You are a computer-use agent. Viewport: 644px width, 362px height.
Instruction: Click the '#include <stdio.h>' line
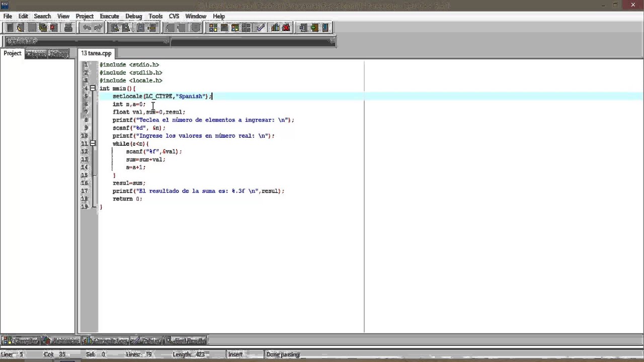[129, 65]
